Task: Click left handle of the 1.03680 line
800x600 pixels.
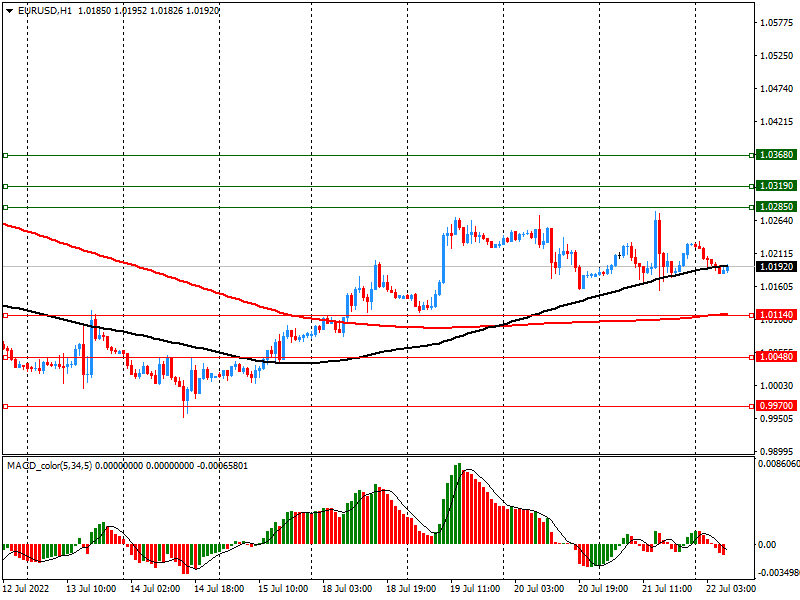Action: pos(5,156)
